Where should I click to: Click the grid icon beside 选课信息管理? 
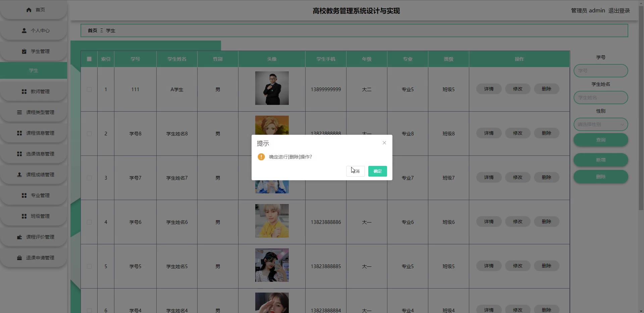click(x=19, y=154)
